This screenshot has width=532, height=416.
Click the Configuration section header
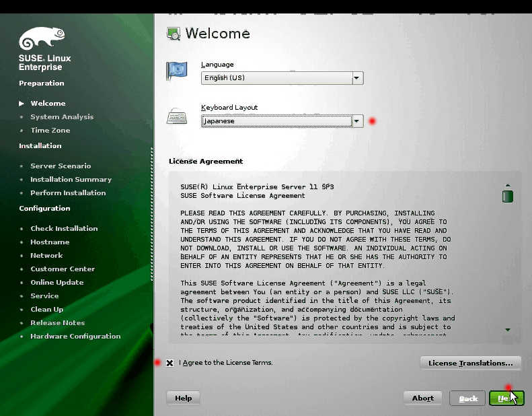click(x=44, y=209)
